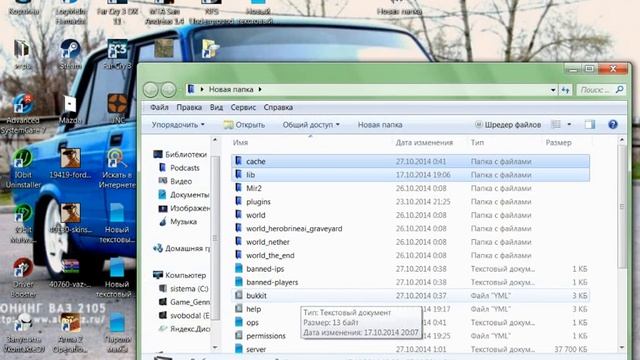The height and width of the screenshot is (360, 640).
Task: Click the breadcrumb arrow after Новая папка
Action: [260, 89]
